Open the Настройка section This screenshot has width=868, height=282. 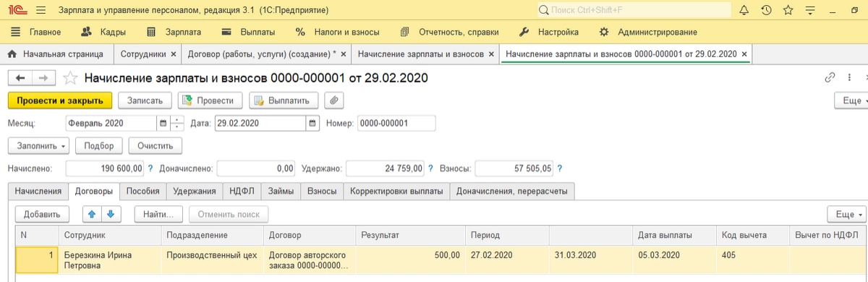(x=549, y=32)
